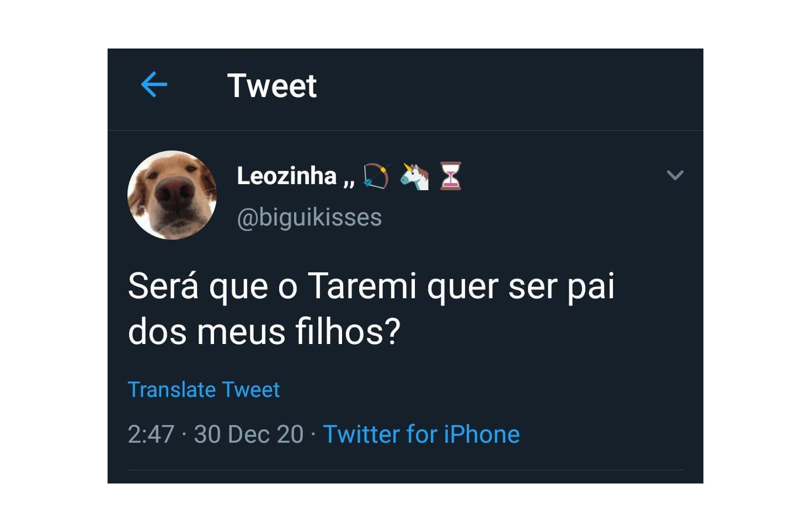Click the word pai in the tweet
This screenshot has height=532, width=811.
pyautogui.click(x=591, y=288)
